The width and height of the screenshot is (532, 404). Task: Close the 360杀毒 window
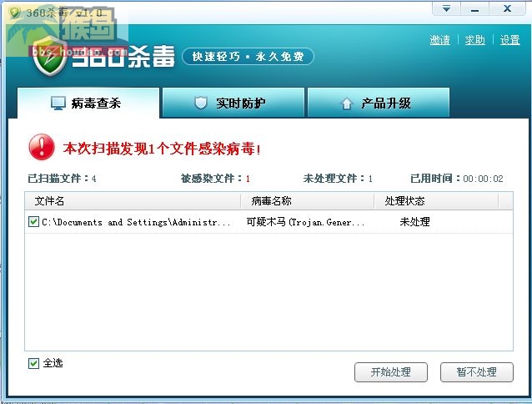[x=507, y=8]
